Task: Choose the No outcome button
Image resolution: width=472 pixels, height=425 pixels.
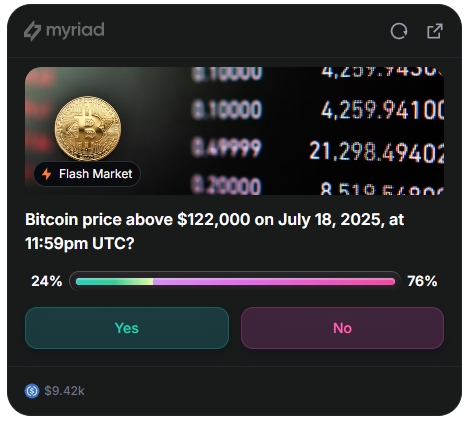Action: pyautogui.click(x=342, y=328)
